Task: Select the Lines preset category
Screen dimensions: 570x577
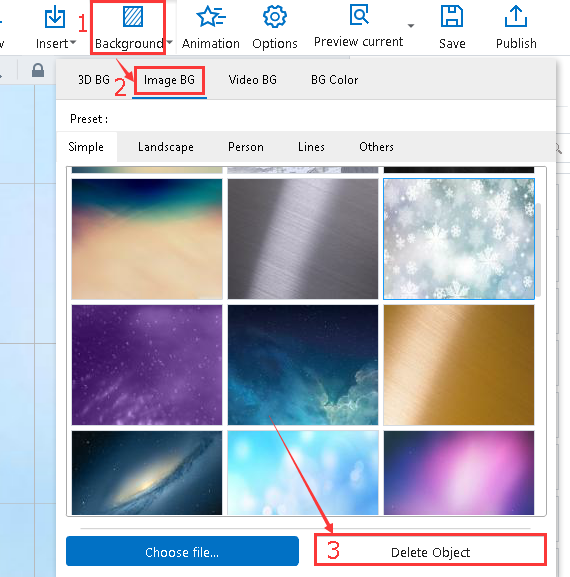Action: 311,147
